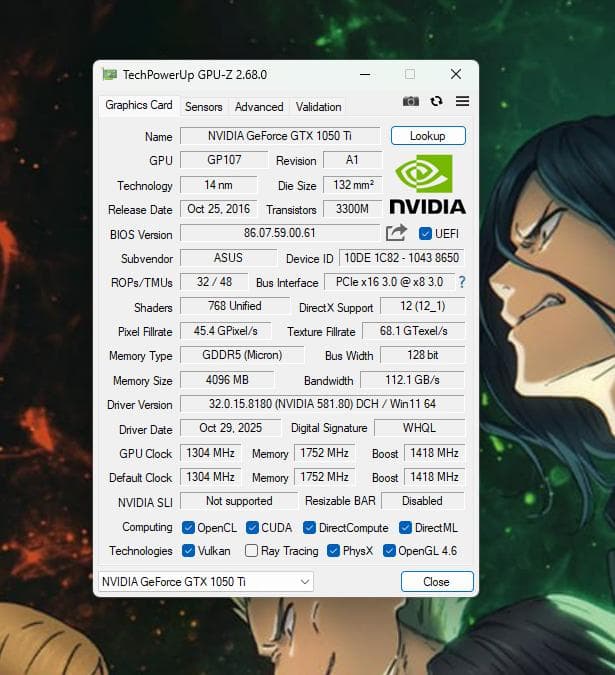Click the Bandwidth value 112.1 GB/s

(x=412, y=380)
